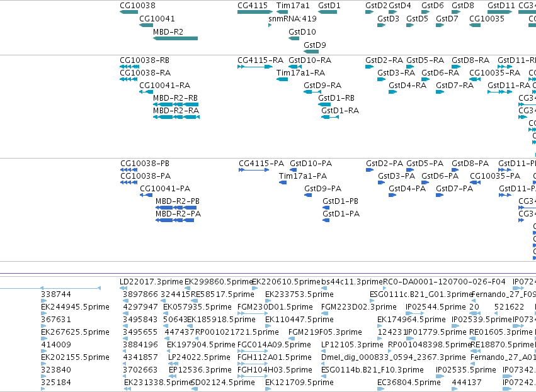Select the CG10038 gene label in top track
This screenshot has width=536, height=392.
click(137, 6)
